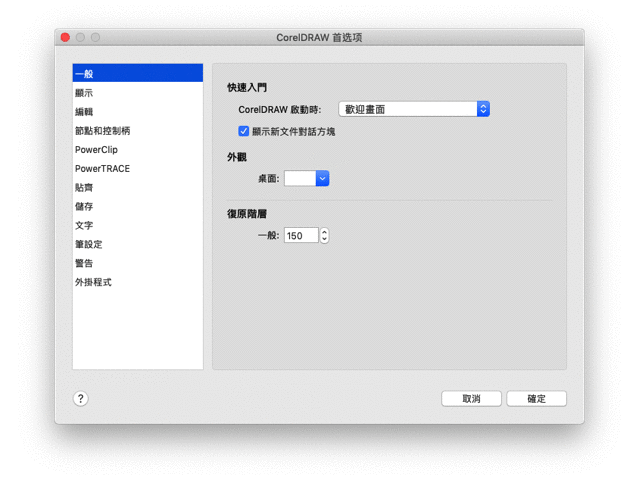Image resolution: width=640 pixels, height=480 pixels.
Task: Click the 確定 button
Action: (536, 399)
